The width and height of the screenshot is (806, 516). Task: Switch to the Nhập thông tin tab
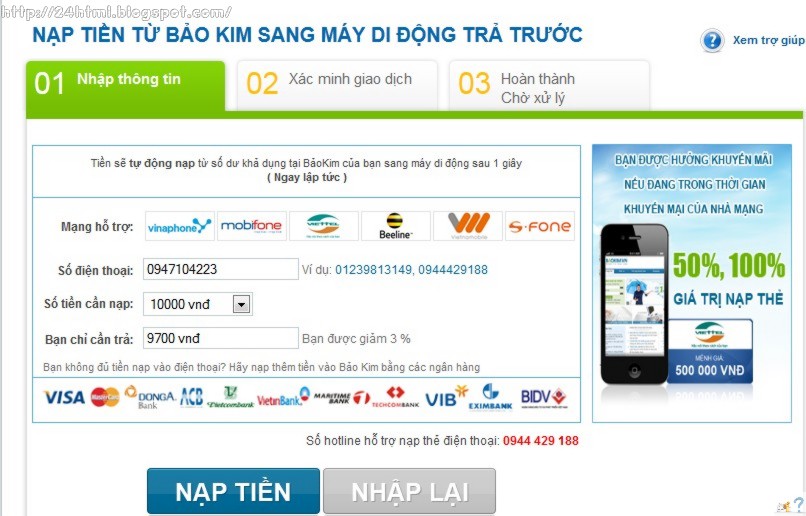pyautogui.click(x=125, y=86)
